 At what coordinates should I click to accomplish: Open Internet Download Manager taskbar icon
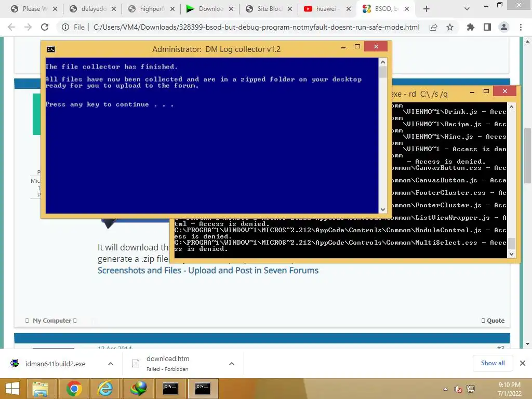(138, 389)
